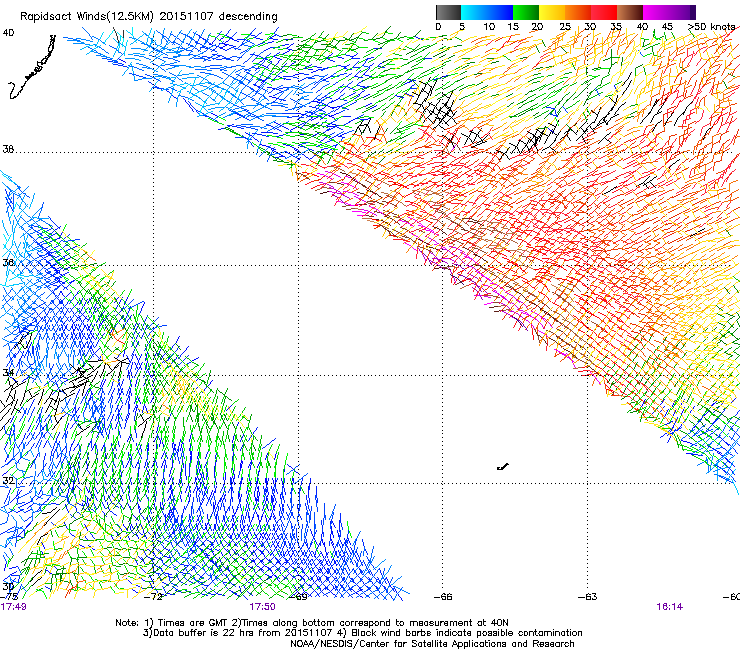740x650 pixels.
Task: Click the legend label "45"
Action: (667, 27)
